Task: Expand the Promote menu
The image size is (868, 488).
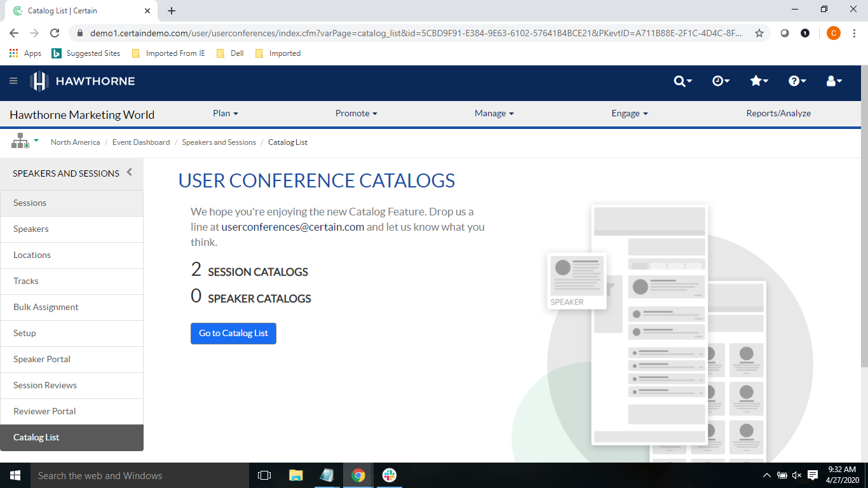Action: pyautogui.click(x=356, y=113)
